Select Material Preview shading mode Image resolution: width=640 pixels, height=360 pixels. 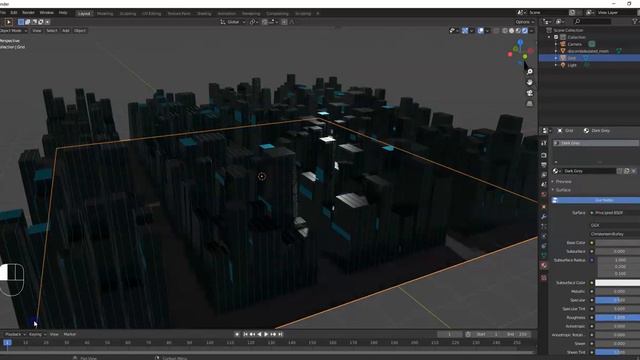[518, 31]
